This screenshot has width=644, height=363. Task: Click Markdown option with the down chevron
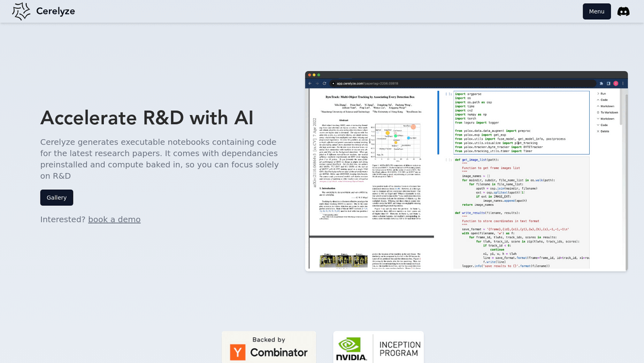[598, 118]
